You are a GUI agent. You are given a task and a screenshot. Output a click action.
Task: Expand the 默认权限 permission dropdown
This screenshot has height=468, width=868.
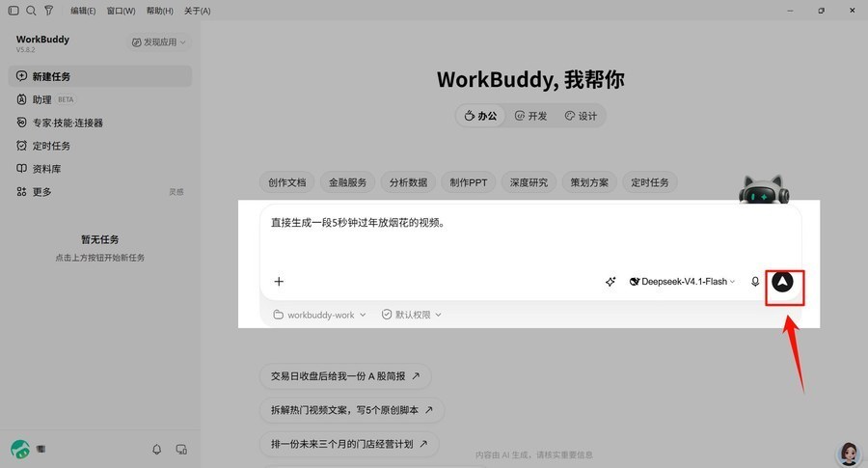[x=411, y=315]
